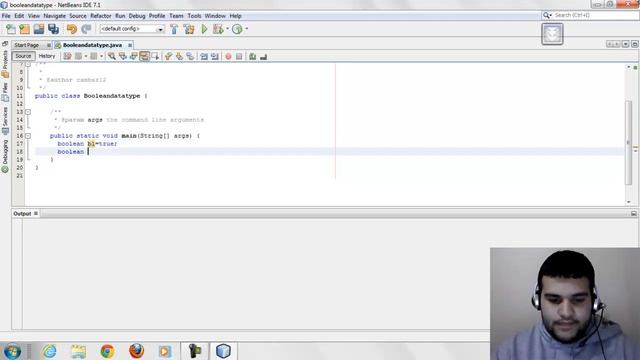Click the Profile Project icon
This screenshot has width=640, height=360.
click(237, 29)
